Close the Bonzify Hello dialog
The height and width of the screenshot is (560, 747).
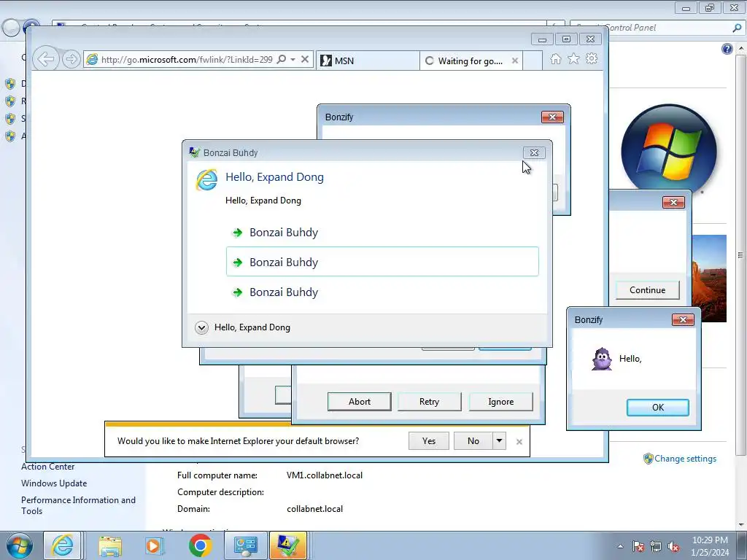pos(683,319)
